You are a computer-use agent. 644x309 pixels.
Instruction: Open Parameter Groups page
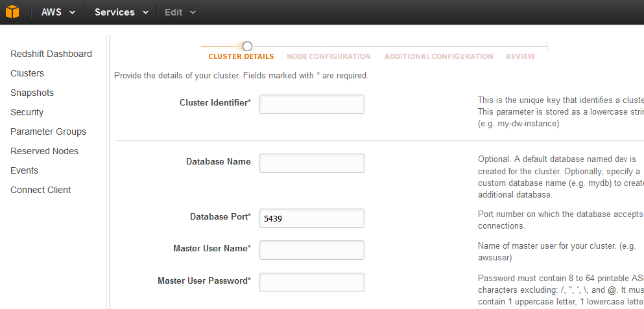48,132
